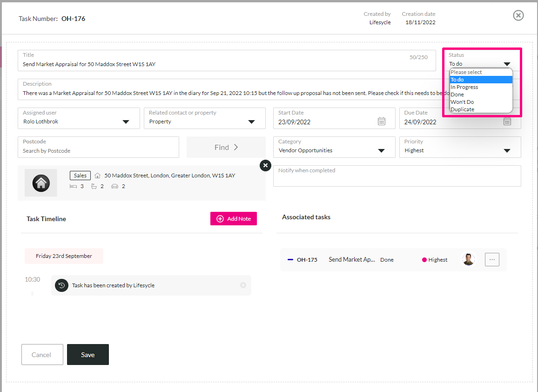Open Related contact or property dropdown

coord(204,118)
